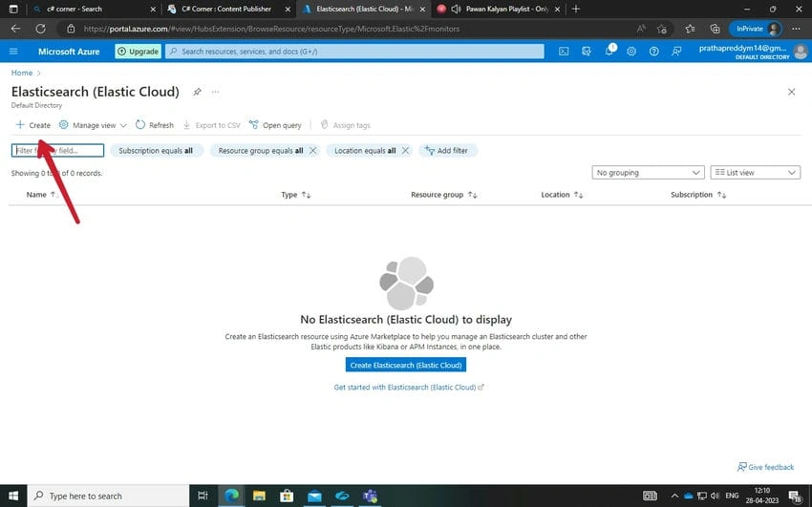Click the Windows taskbar search box
This screenshot has height=507, width=812.
pyautogui.click(x=108, y=496)
